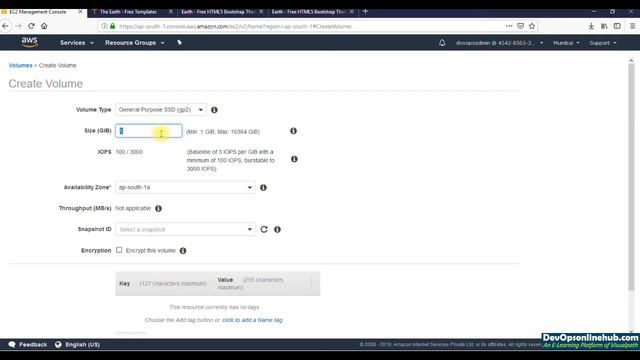This screenshot has width=640, height=360.
Task: Switch to the EC2 Management Console tab
Action: coord(39,12)
